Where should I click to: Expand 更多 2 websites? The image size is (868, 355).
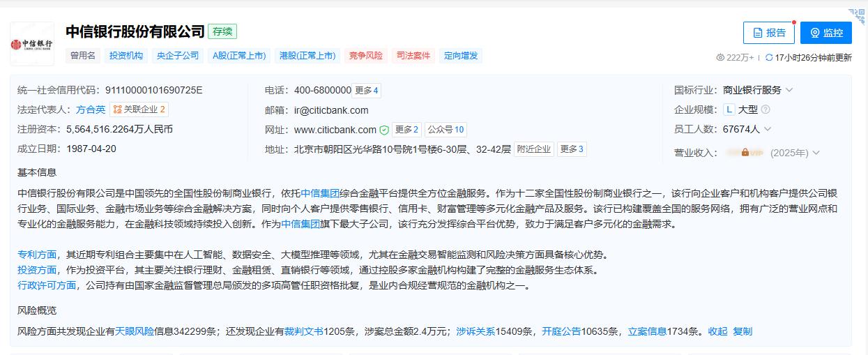[406, 130]
